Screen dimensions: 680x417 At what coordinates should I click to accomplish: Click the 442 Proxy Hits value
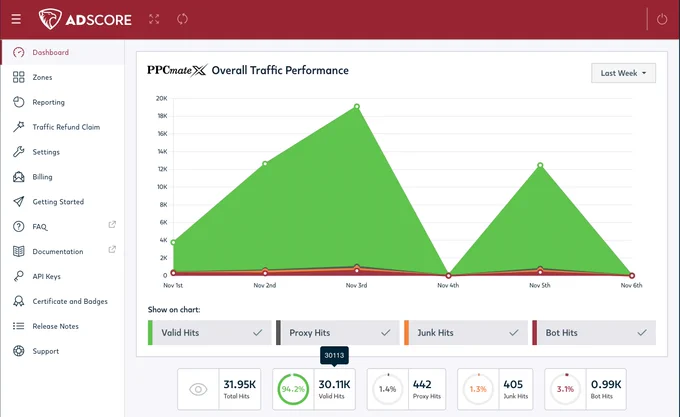422,384
